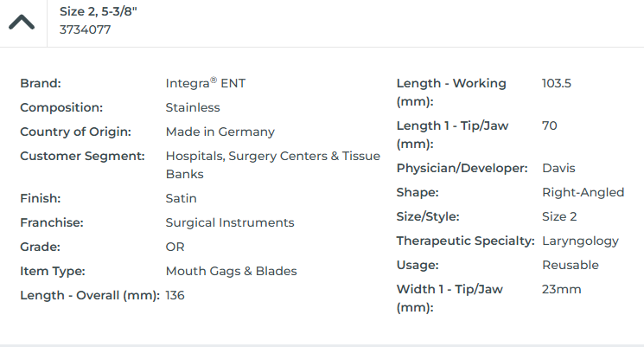Click the Grade label
The height and width of the screenshot is (347, 644).
coord(41,247)
